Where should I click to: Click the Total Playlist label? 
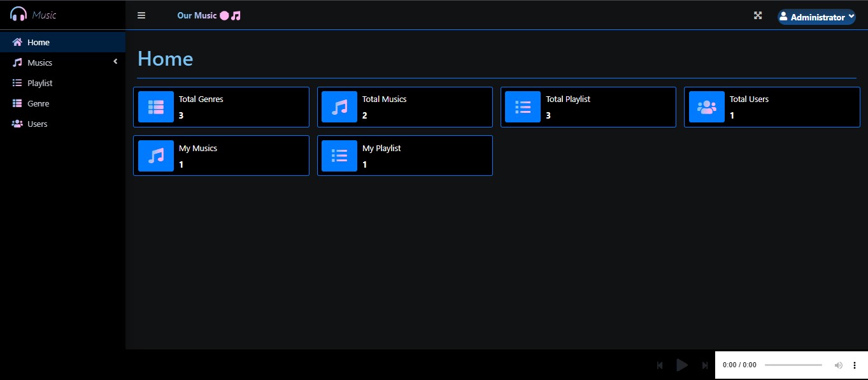568,99
